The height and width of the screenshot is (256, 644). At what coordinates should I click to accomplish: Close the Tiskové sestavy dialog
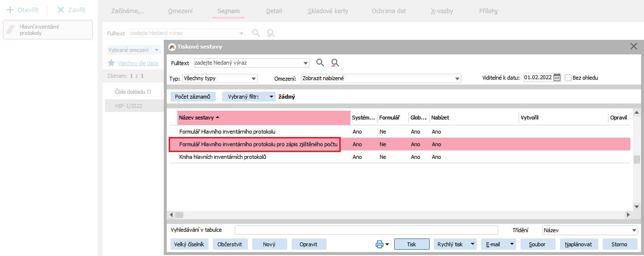(633, 47)
